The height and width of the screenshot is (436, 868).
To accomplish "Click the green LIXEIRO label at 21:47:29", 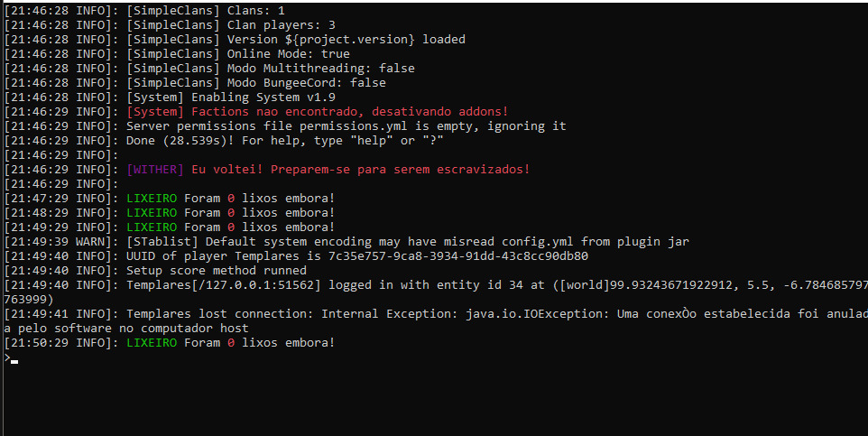I will click(x=152, y=199).
